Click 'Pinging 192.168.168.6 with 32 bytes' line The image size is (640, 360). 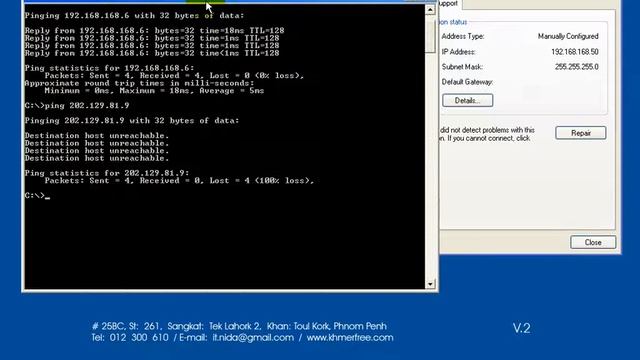point(134,16)
